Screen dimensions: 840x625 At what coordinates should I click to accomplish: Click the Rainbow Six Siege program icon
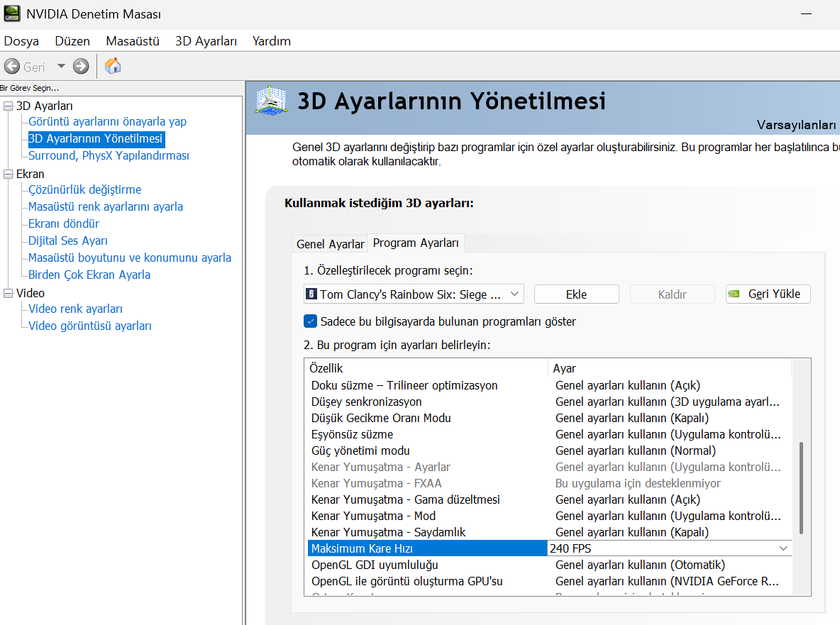[311, 294]
